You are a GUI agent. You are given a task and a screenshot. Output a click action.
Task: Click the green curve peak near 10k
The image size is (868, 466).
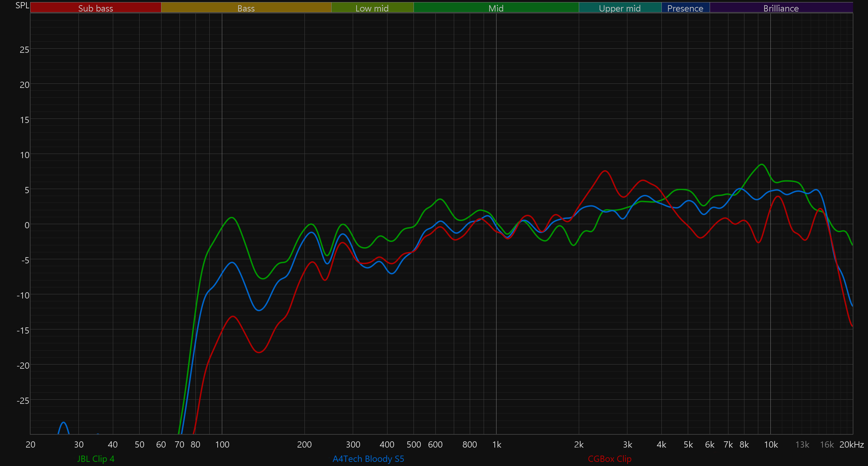click(x=761, y=164)
